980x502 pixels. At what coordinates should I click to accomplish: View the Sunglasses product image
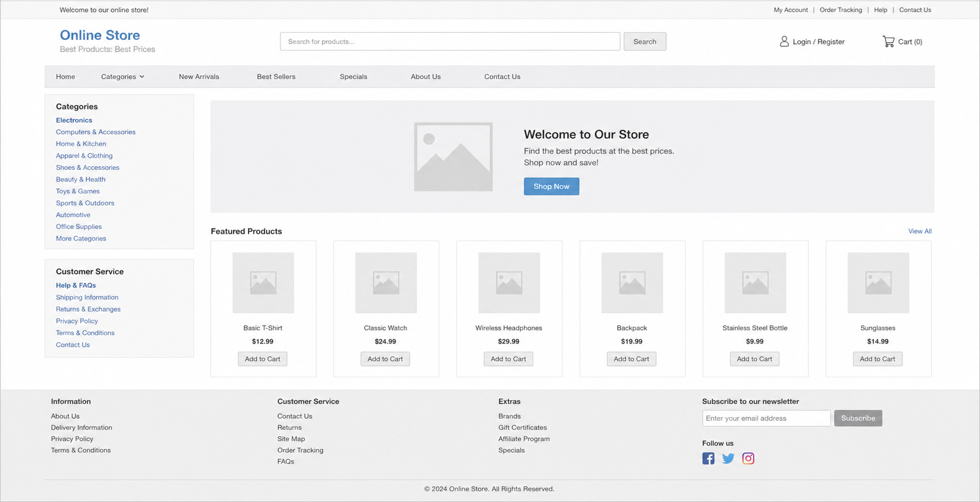pos(878,283)
